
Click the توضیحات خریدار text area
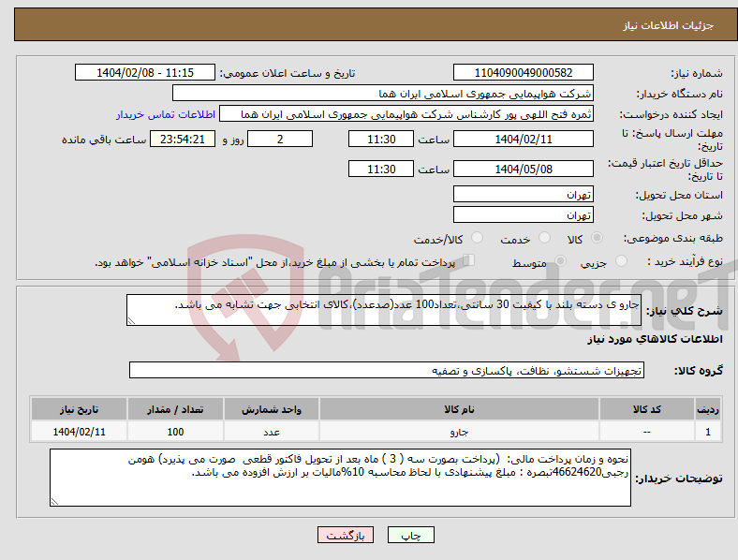340,478
